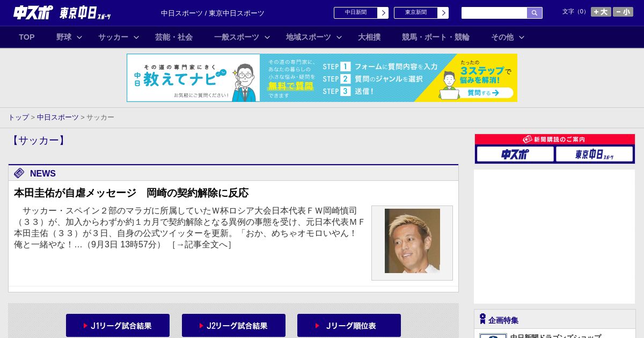Click the 中スポ logo in the header
The image size is (644, 338).
[33, 12]
